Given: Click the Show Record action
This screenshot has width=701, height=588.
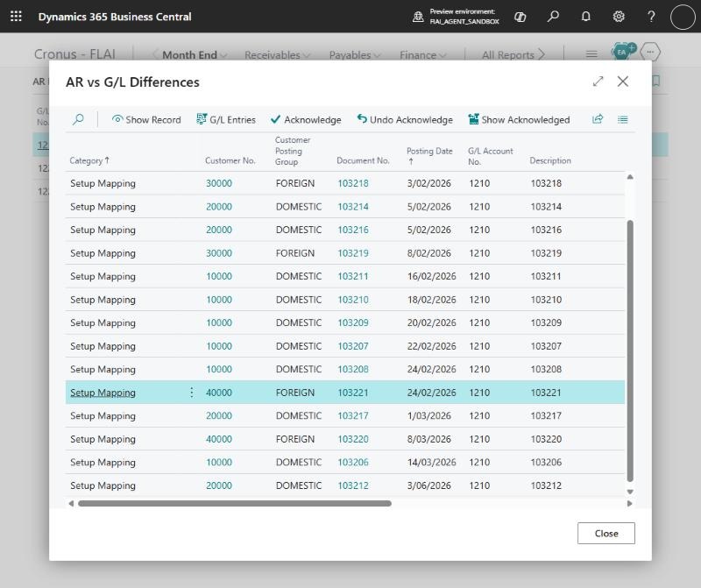Looking at the screenshot, I should tap(146, 120).
